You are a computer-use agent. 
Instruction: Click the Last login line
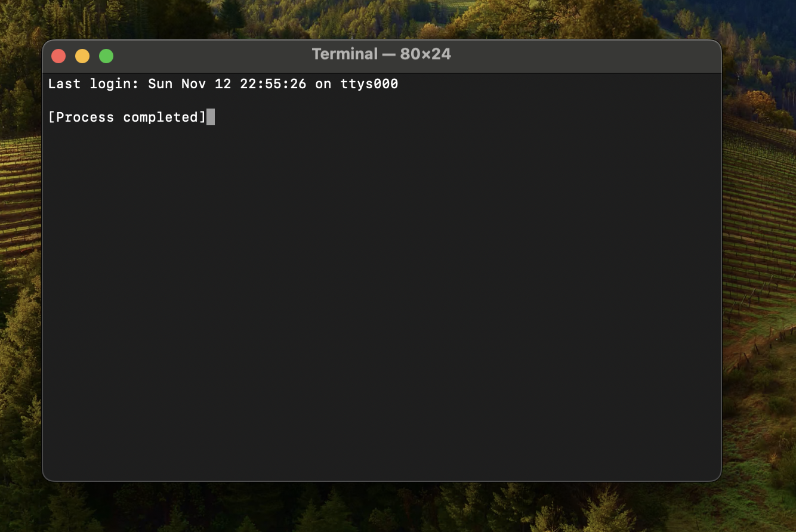point(224,83)
